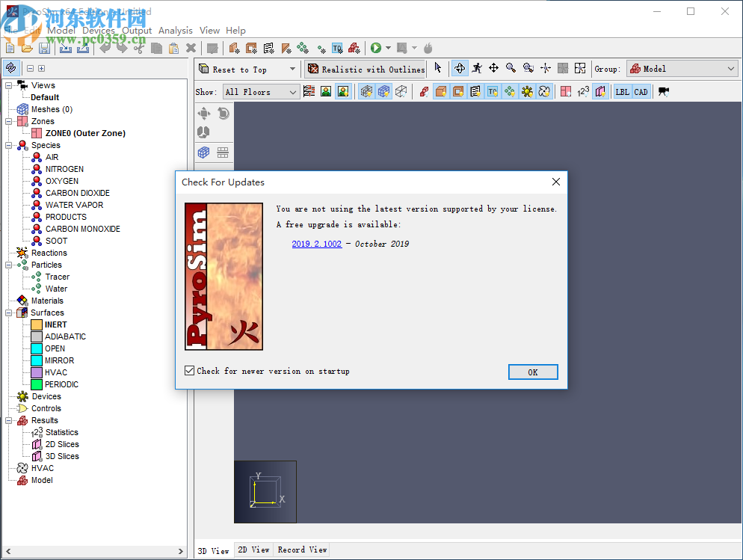
Task: Activate the Walk navigation icon
Action: [476, 69]
